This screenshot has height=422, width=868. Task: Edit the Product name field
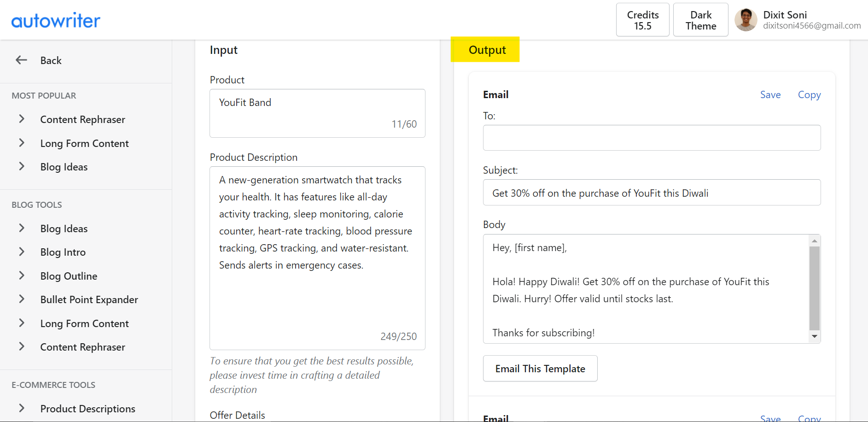(x=317, y=113)
